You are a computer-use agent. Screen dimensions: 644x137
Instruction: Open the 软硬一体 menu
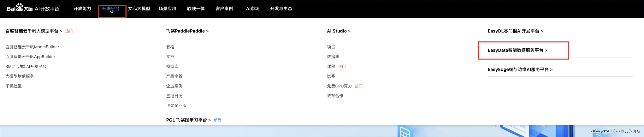(x=196, y=9)
